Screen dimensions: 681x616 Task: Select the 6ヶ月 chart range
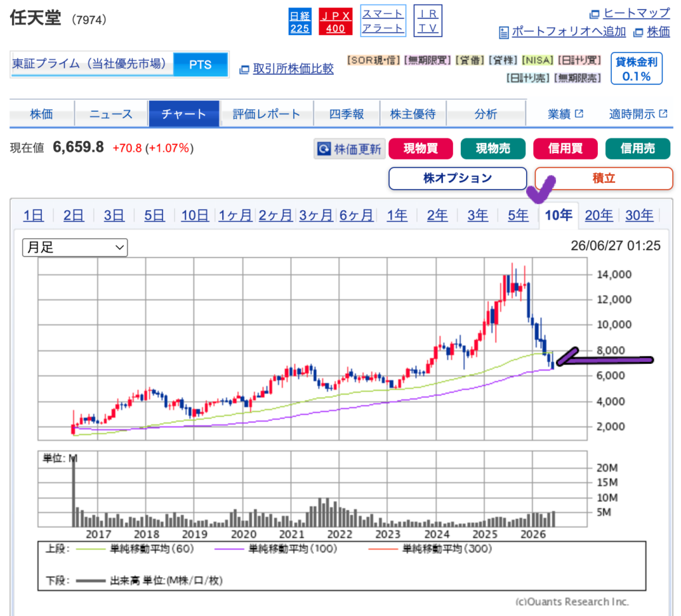(x=356, y=215)
